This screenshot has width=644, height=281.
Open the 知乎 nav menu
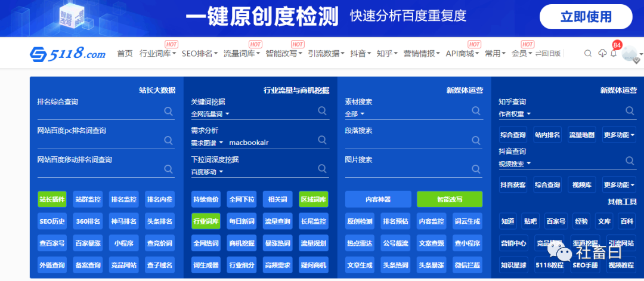[x=388, y=54]
